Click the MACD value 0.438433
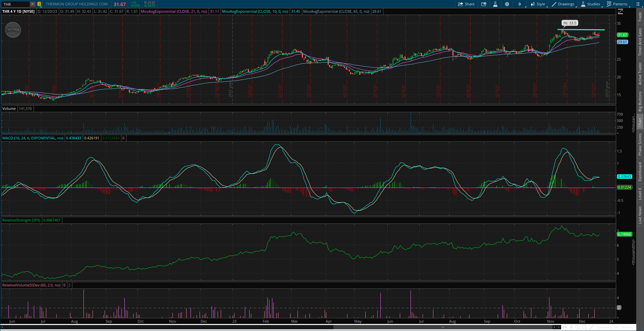This screenshot has width=644, height=331. pyautogui.click(x=73, y=138)
